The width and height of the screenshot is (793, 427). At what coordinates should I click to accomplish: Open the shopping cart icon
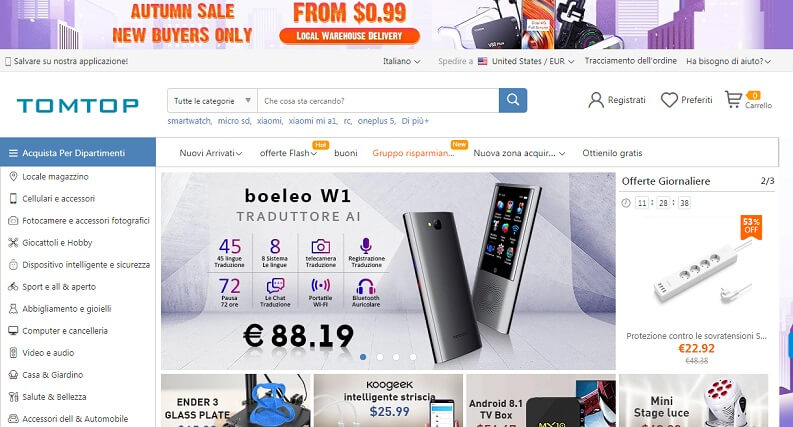pos(733,99)
